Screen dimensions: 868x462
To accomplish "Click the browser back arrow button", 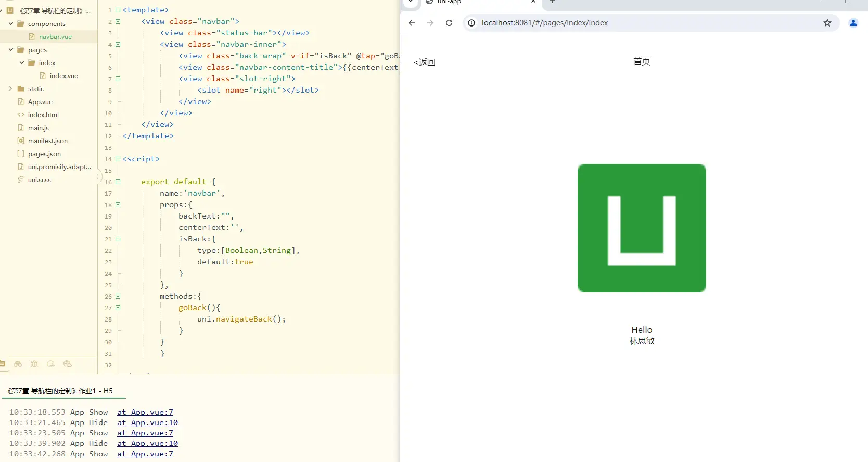I will [x=412, y=23].
